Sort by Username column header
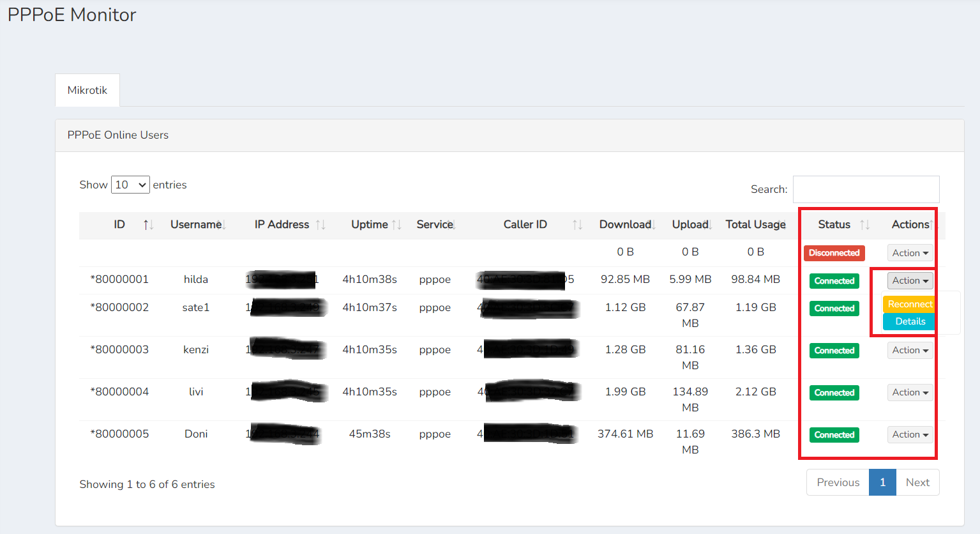This screenshot has width=980, height=534. point(198,225)
